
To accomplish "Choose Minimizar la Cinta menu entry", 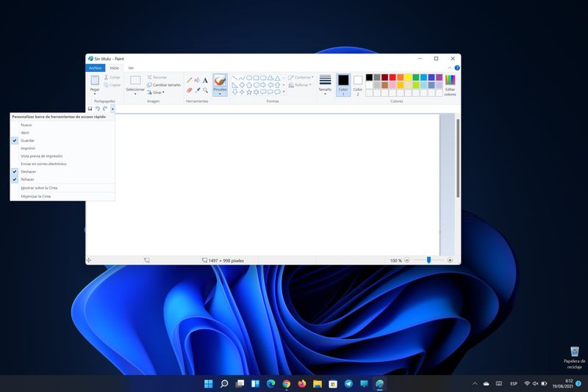I will pos(35,196).
